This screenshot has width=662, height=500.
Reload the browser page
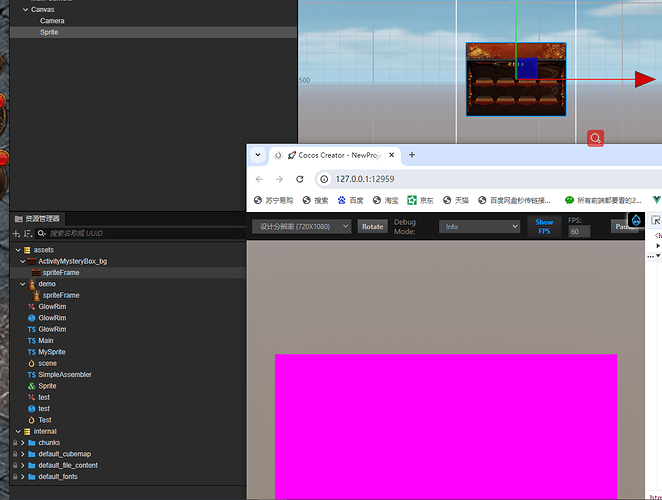point(300,179)
